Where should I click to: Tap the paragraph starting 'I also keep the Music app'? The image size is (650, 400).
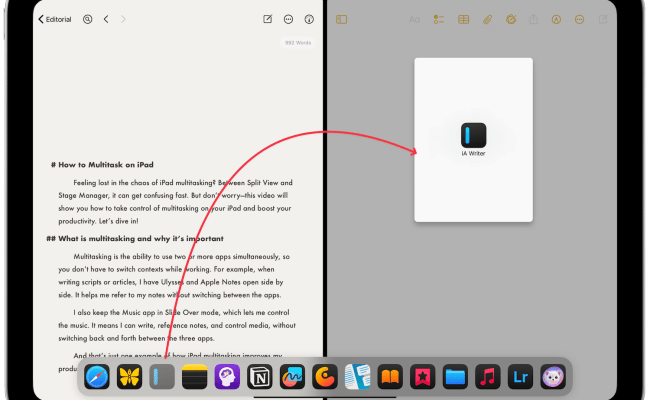(177, 325)
